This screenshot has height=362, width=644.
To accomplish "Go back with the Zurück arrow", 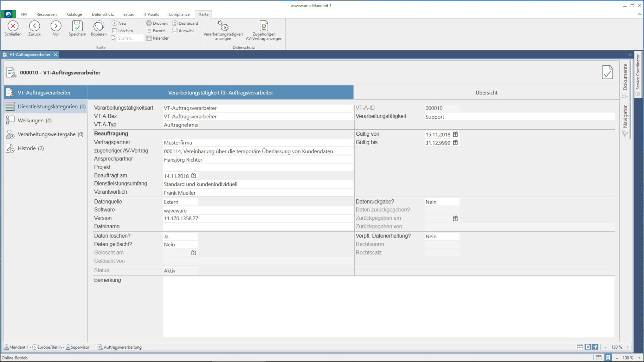I will (x=34, y=26).
